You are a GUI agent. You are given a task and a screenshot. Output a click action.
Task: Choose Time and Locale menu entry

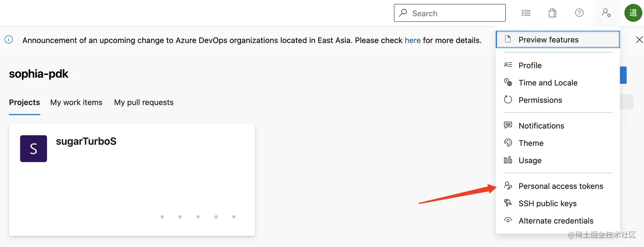558,82
